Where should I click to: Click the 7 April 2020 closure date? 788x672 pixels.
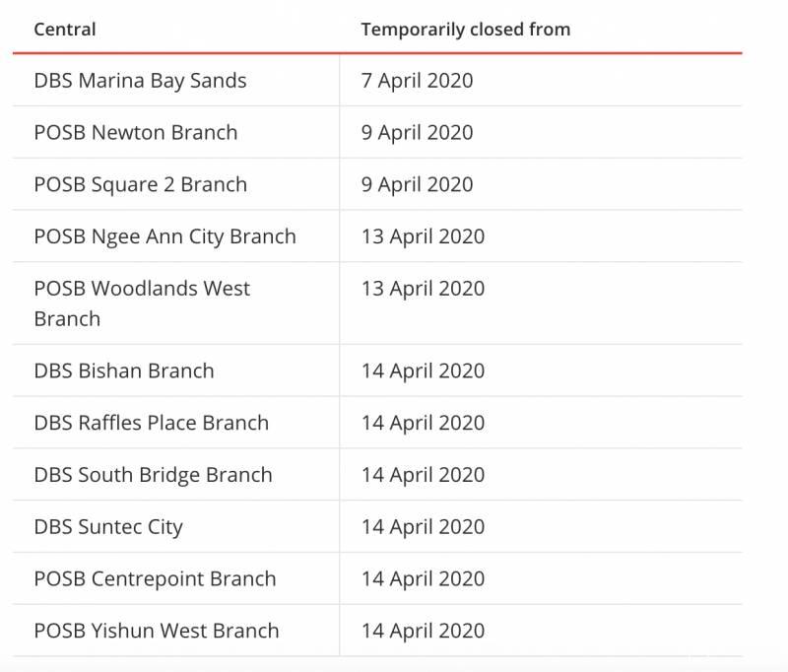pos(417,81)
